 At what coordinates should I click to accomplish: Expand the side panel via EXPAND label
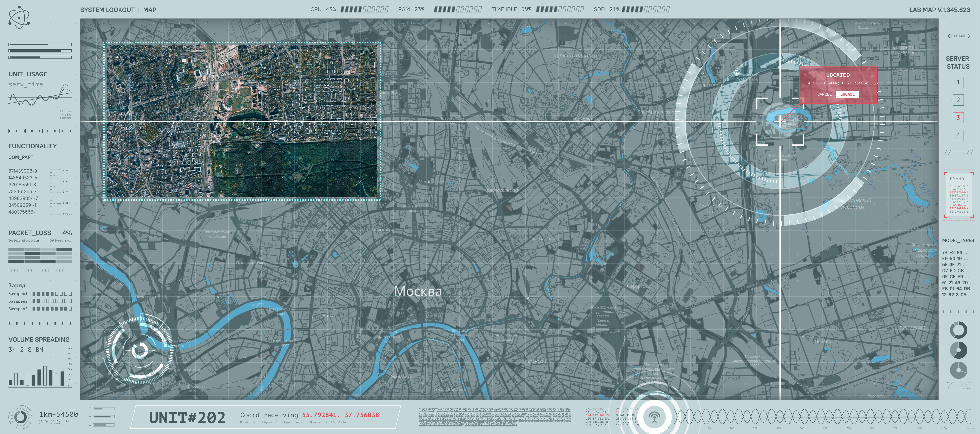(959, 36)
